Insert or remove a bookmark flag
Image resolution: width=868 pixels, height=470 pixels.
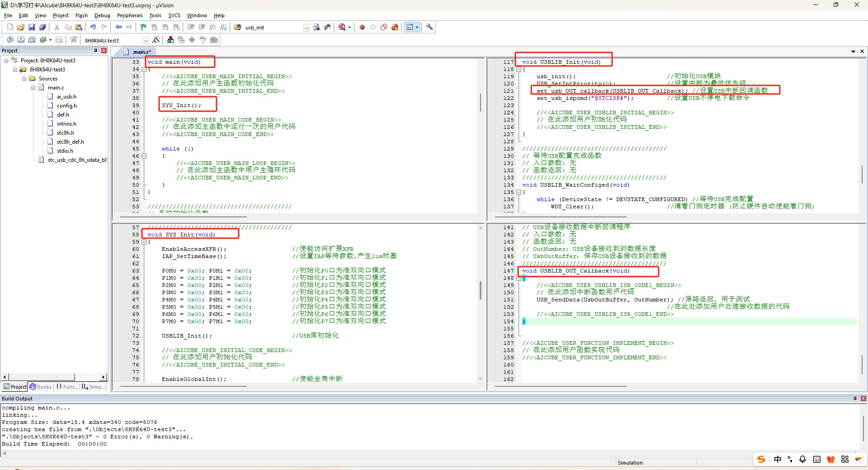coord(143,27)
